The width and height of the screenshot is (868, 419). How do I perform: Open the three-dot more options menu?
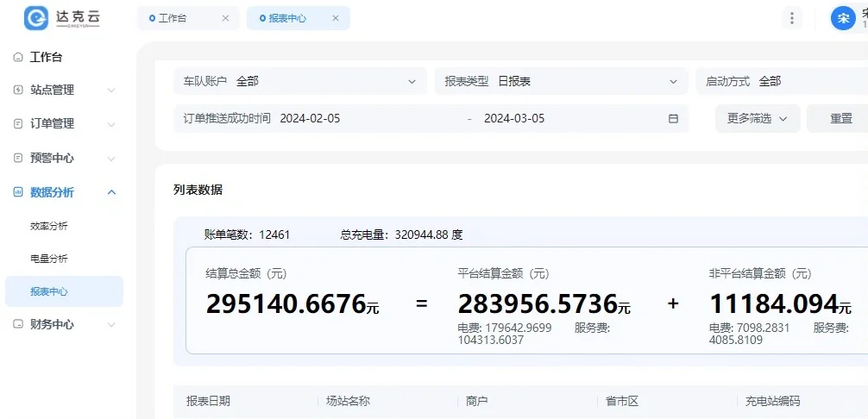[x=791, y=18]
